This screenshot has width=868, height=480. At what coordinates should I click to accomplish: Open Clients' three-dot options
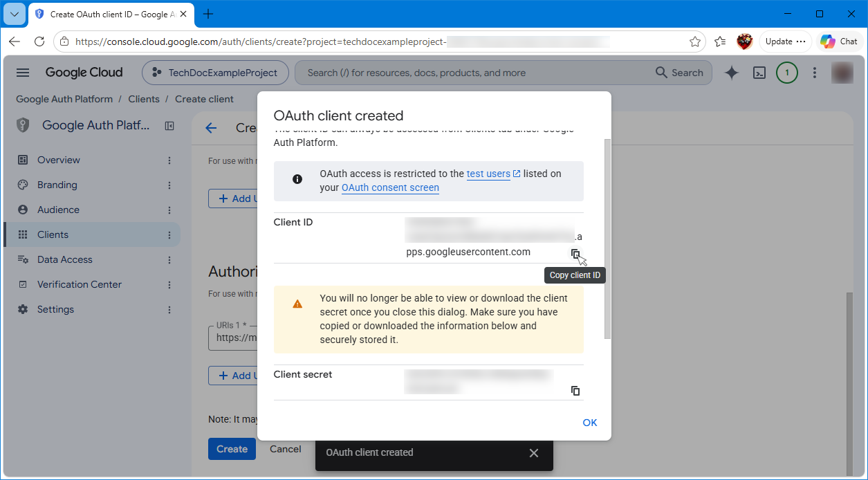(x=169, y=235)
